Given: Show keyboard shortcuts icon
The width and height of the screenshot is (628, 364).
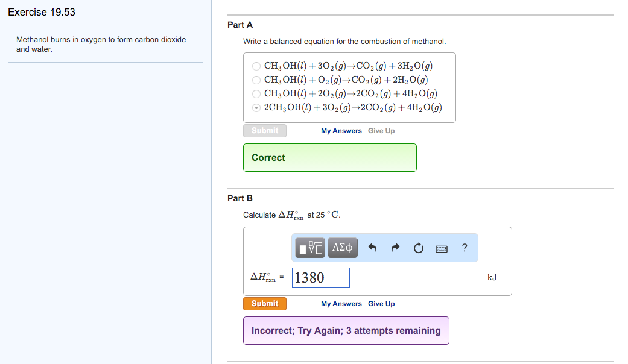Looking at the screenshot, I should (x=441, y=248).
